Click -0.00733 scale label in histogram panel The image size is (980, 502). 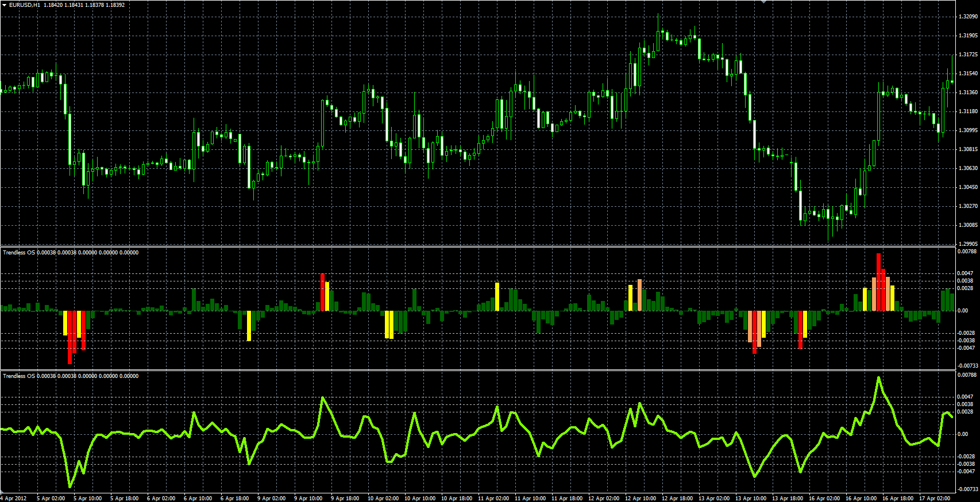click(968, 366)
